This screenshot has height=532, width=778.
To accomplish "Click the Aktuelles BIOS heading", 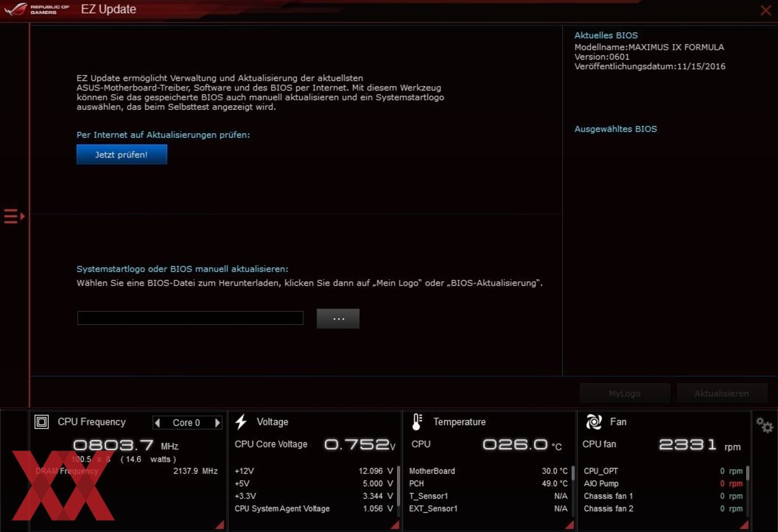I will tap(606, 35).
